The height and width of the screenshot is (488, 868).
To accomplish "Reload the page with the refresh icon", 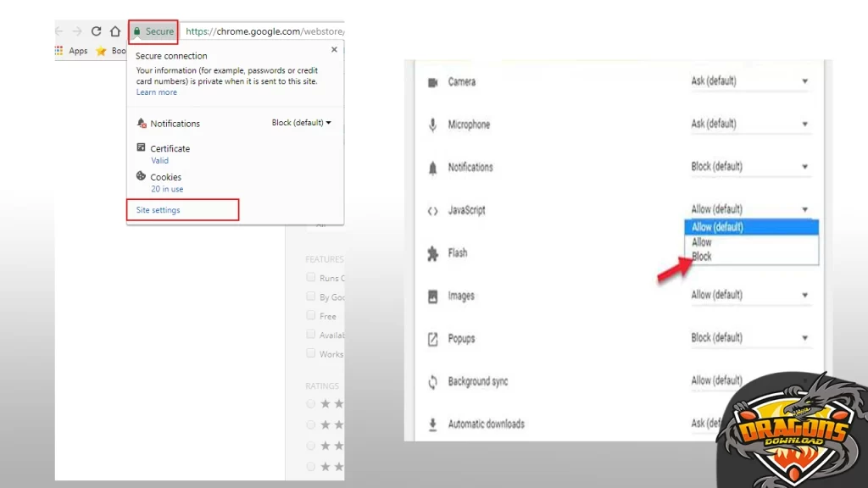I will click(96, 31).
